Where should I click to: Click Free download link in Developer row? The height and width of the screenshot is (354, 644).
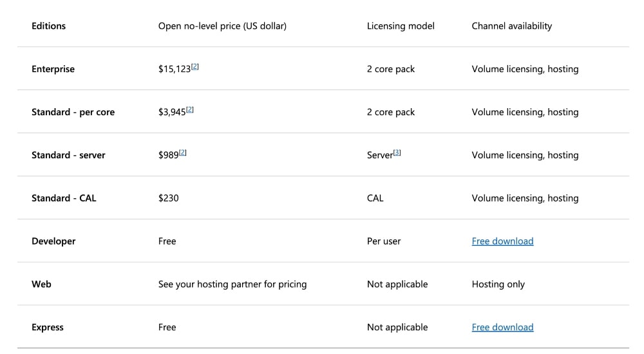(502, 241)
